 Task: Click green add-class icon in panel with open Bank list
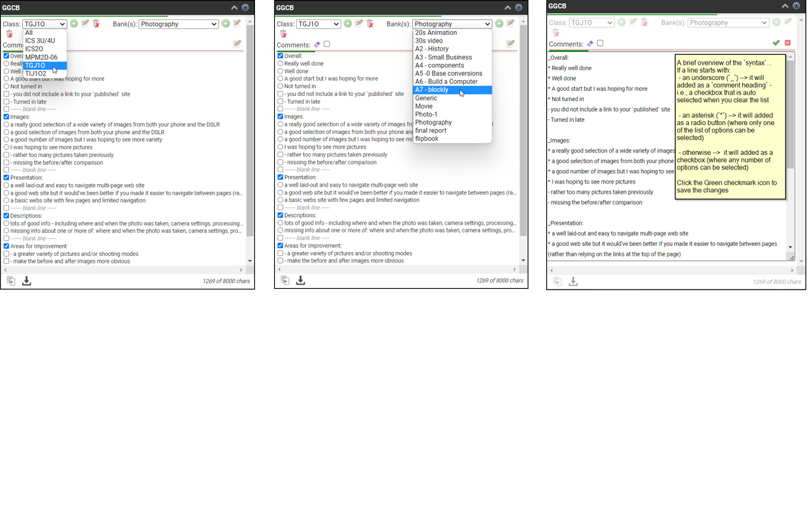click(348, 23)
